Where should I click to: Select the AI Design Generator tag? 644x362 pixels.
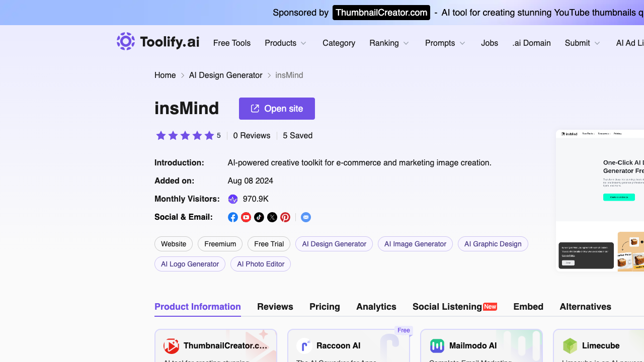(334, 244)
